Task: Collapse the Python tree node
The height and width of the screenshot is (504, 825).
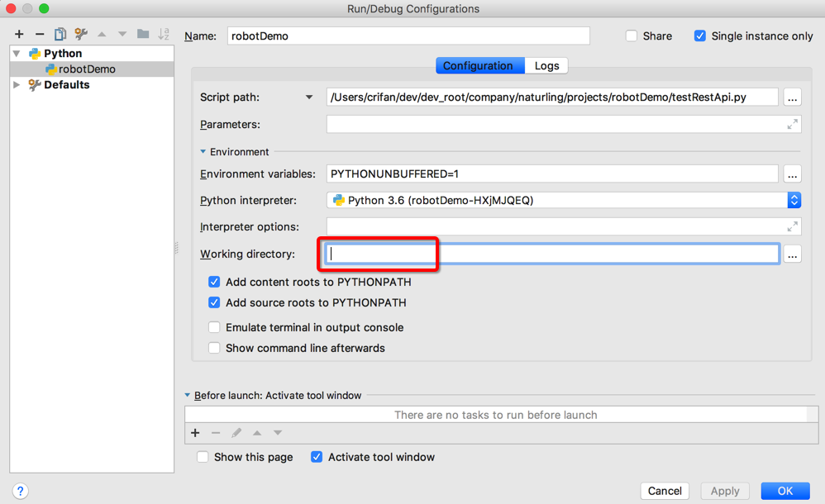Action: (17, 53)
